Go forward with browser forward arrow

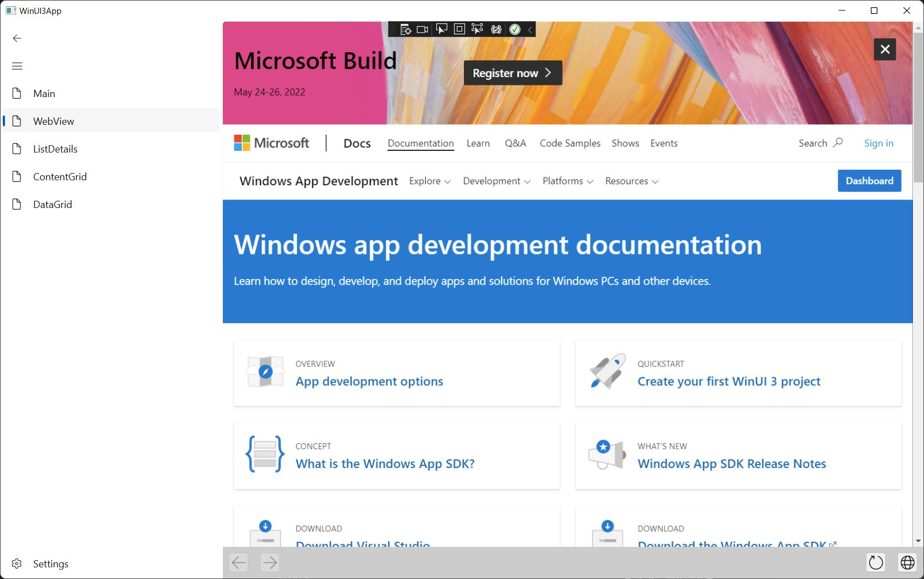pos(270,563)
